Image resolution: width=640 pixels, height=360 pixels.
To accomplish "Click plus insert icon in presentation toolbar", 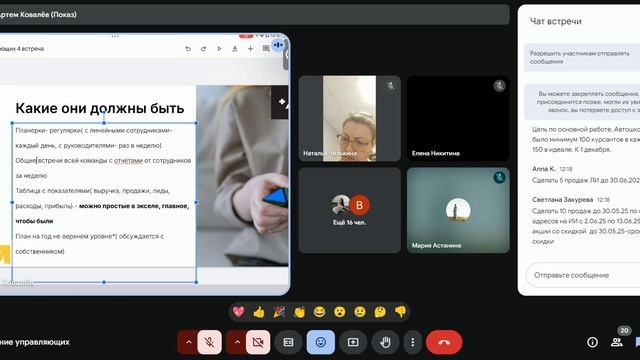I will pyautogui.click(x=250, y=49).
